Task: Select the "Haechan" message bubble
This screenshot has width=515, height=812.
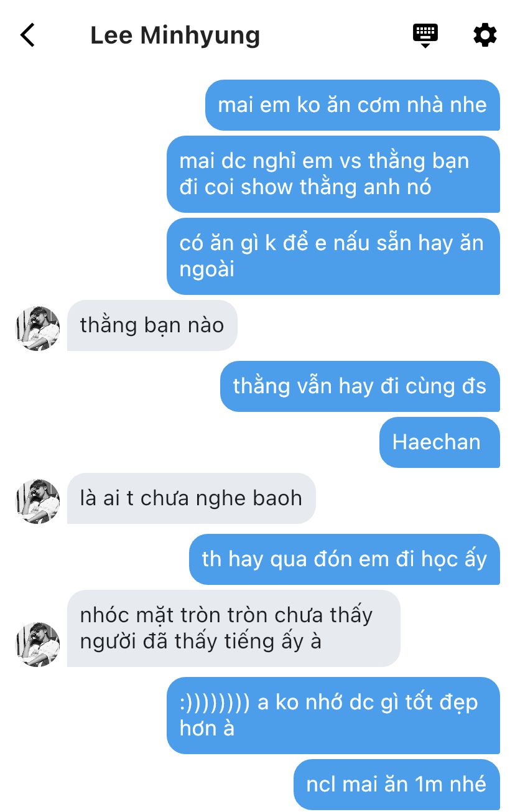Action: click(440, 442)
